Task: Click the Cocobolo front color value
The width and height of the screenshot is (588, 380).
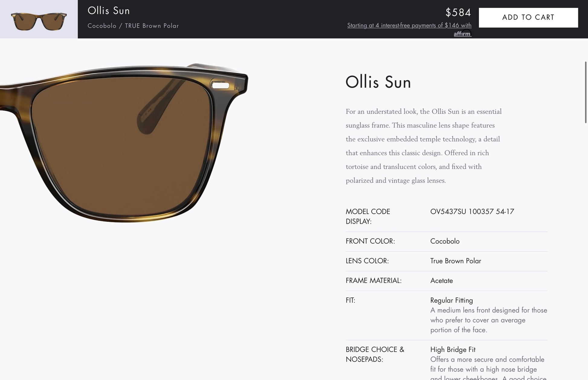Action: pyautogui.click(x=445, y=241)
